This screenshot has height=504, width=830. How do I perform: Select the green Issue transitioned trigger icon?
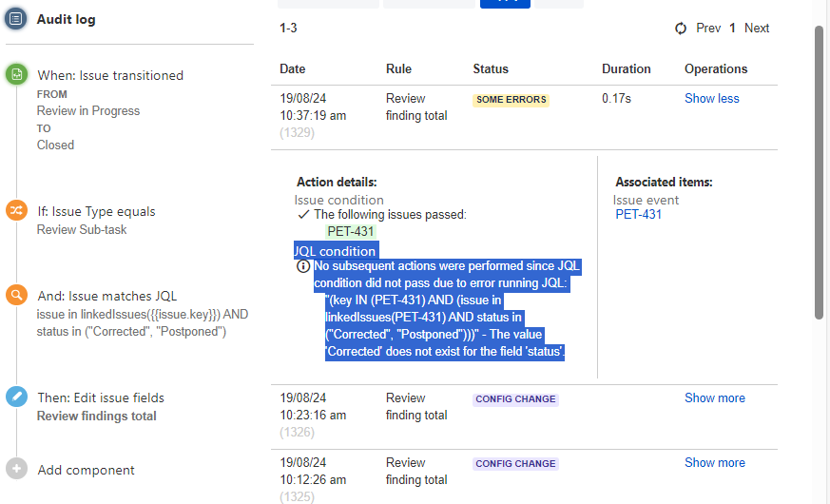pos(16,74)
